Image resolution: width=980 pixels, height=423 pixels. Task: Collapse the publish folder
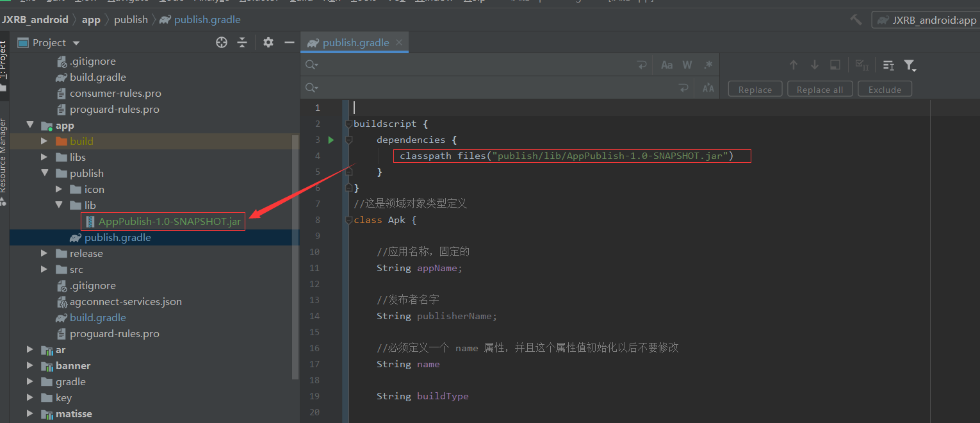point(44,173)
